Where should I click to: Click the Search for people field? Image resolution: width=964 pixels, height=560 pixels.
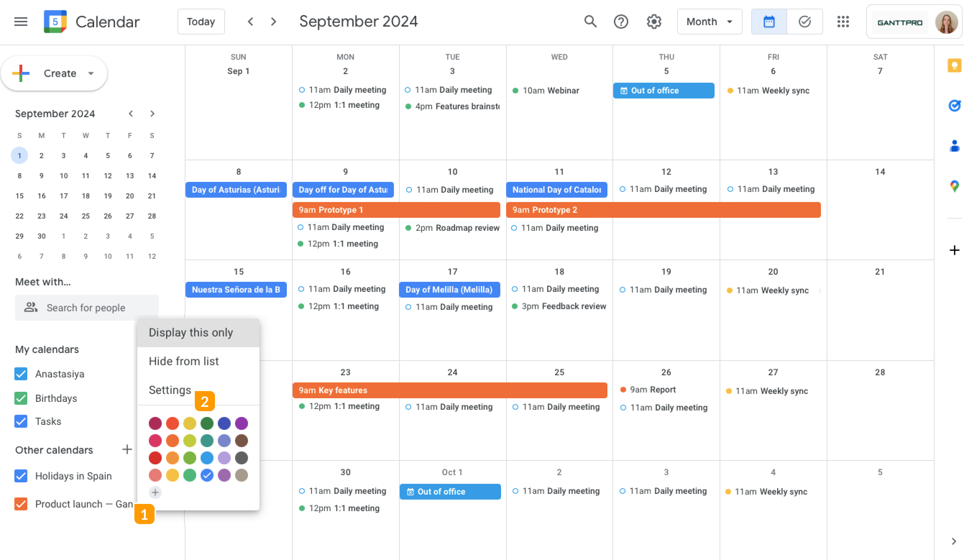coord(86,308)
